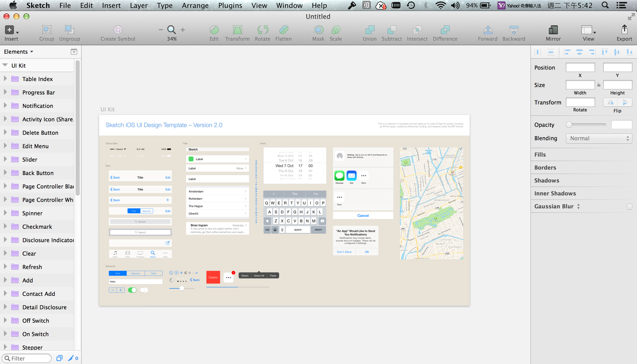The width and height of the screenshot is (637, 364).
Task: Open the Elements pages dropdown
Action: point(19,52)
